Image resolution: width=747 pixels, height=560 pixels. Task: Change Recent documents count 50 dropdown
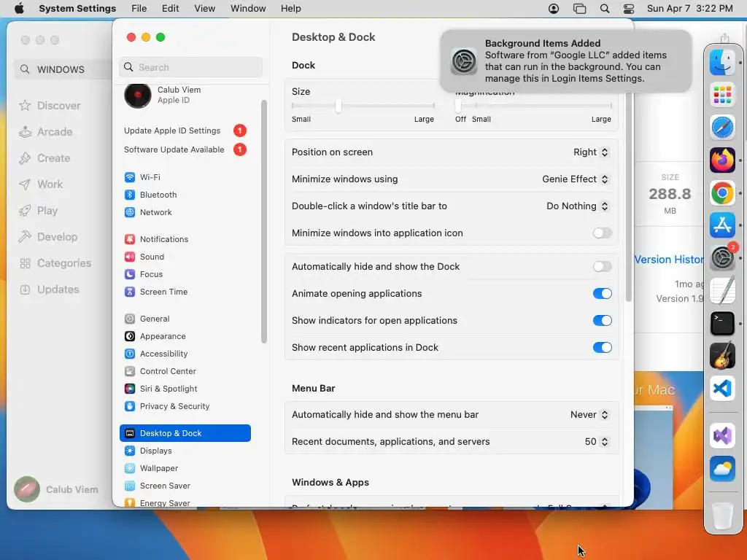click(597, 442)
